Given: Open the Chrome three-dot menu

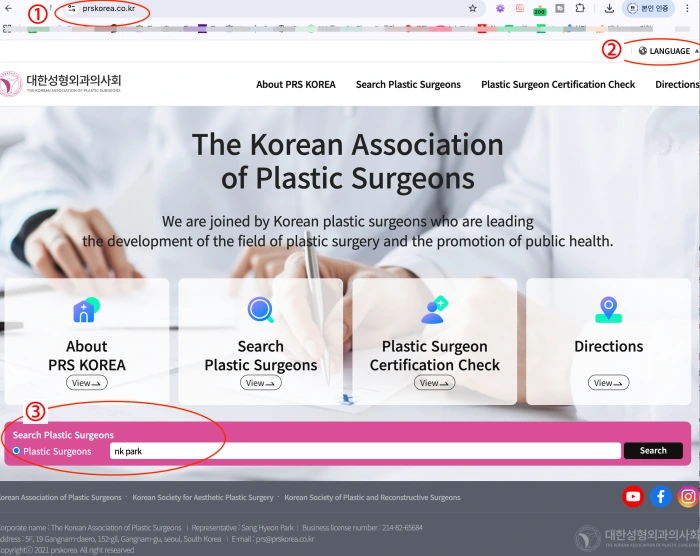Looking at the screenshot, I should tap(691, 8).
